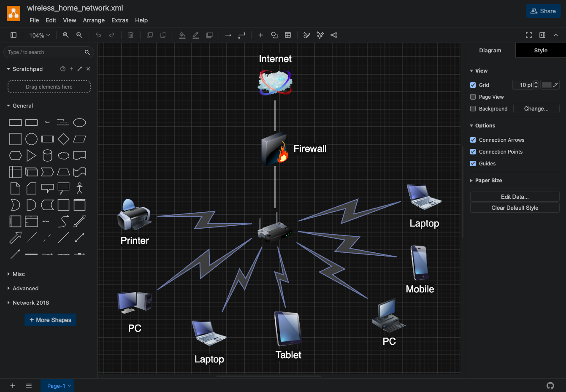The image size is (566, 392).
Task: Click the zoom out magnifier icon
Action: pos(79,35)
